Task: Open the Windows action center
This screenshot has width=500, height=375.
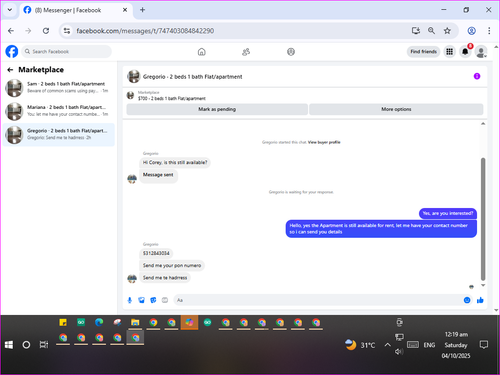Action: [x=484, y=345]
